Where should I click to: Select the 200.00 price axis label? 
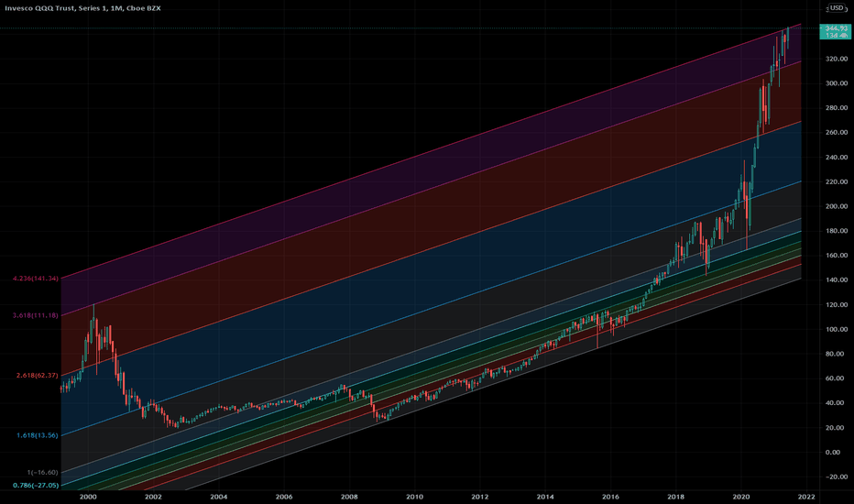[x=837, y=206]
